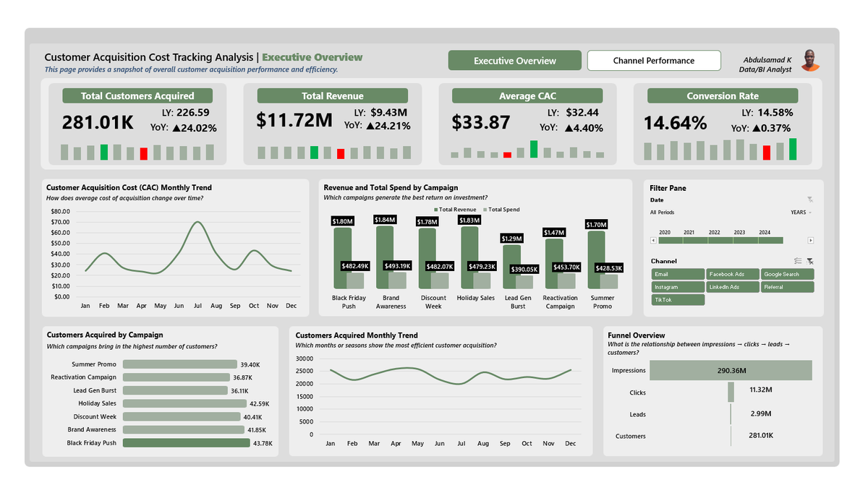Toggle the TikTok channel filter
This screenshot has width=868, height=493.
pyautogui.click(x=677, y=299)
